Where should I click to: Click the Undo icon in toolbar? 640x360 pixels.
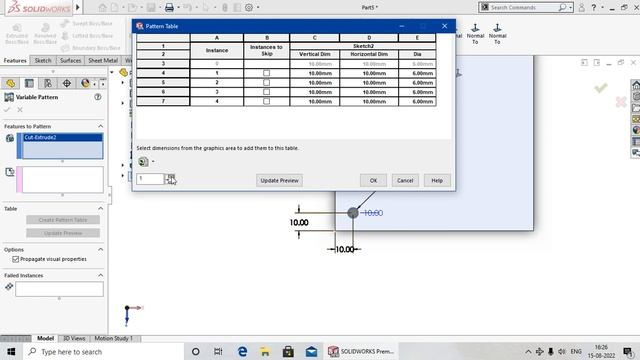click(187, 7)
